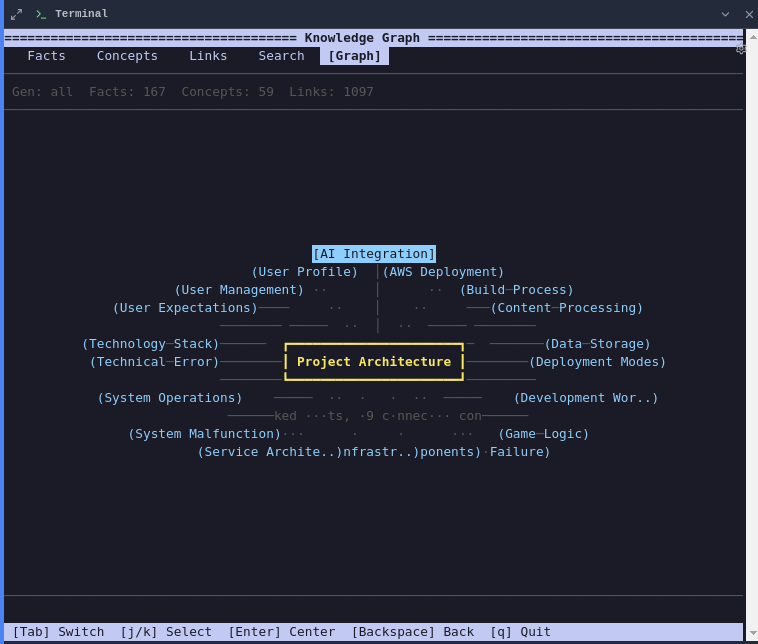Image resolution: width=758 pixels, height=644 pixels.
Task: Click the [Enter] Center hint
Action: click(281, 632)
